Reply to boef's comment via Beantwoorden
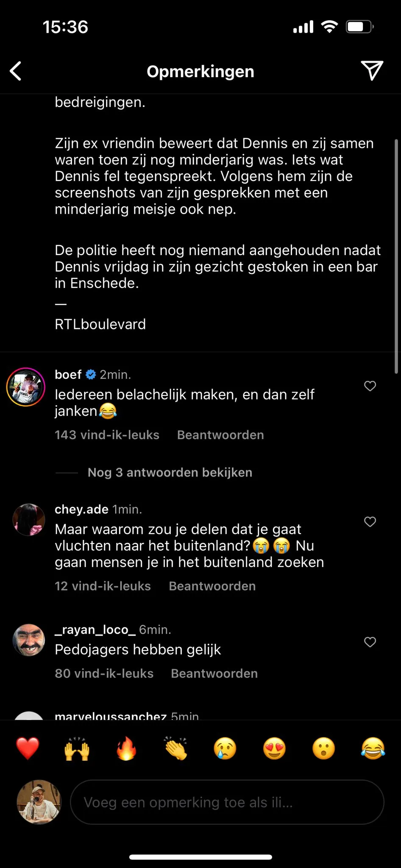The image size is (401, 868). 220,435
